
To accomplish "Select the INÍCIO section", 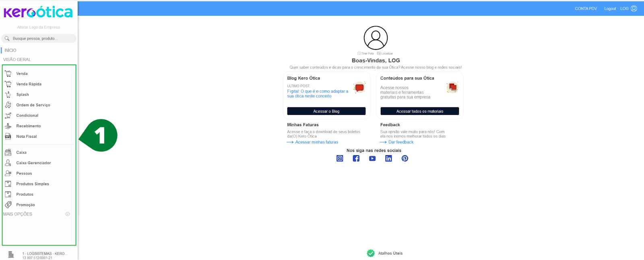I will click(x=10, y=50).
